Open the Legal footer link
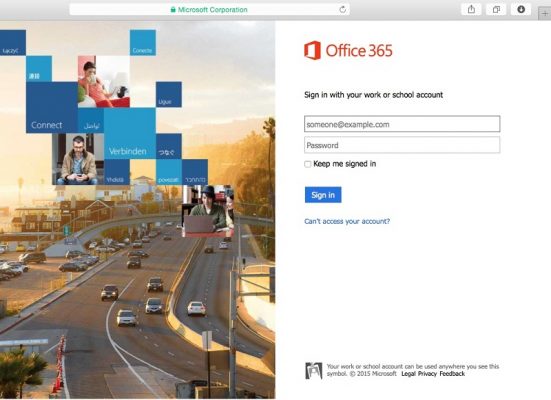The width and height of the screenshot is (551, 400). tap(408, 374)
